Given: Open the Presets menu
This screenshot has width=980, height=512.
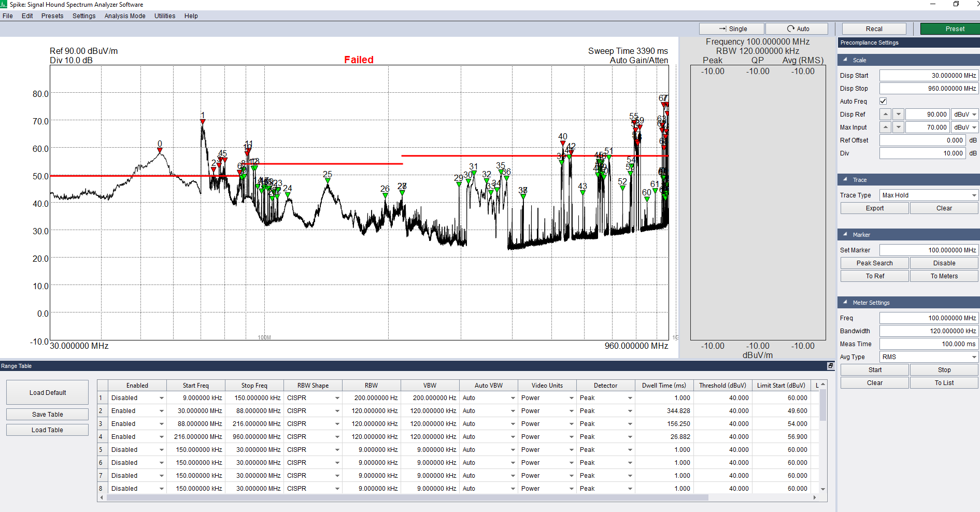Looking at the screenshot, I should coord(52,16).
